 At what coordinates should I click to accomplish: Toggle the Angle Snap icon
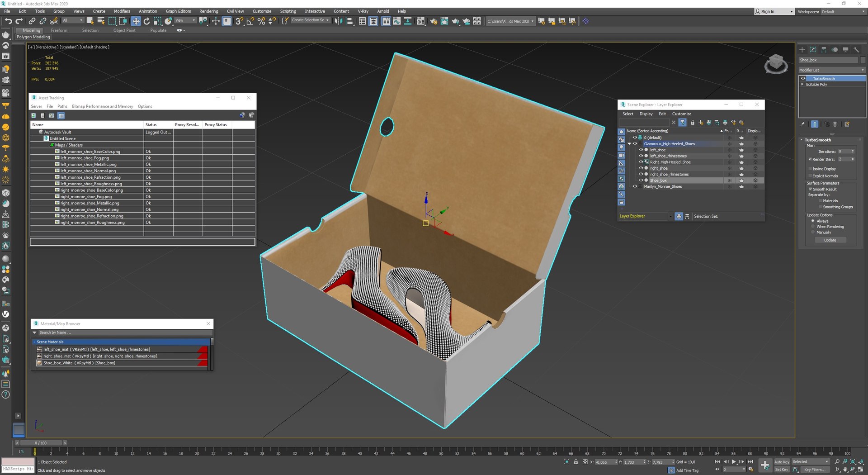pos(250,21)
